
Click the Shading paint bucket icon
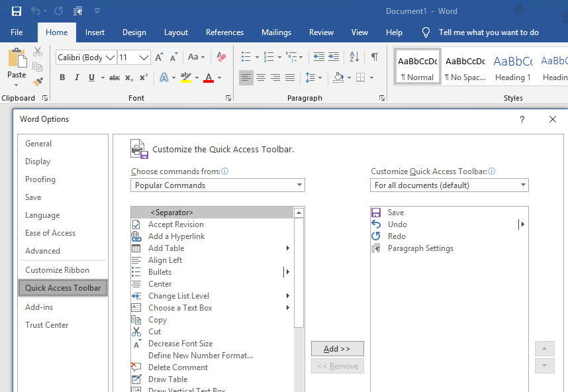(x=338, y=77)
